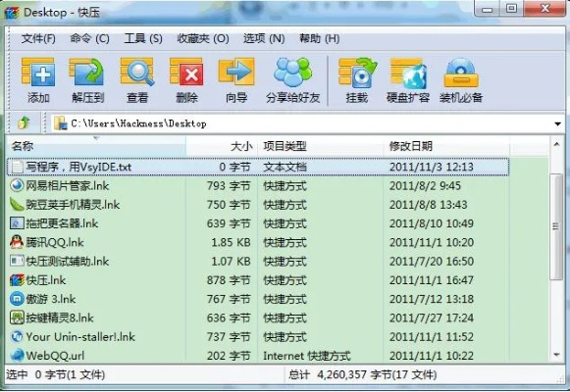Image resolution: width=570 pixels, height=392 pixels.
Task: Select the 拖把更名器.lnk file icon
Action: coord(17,223)
